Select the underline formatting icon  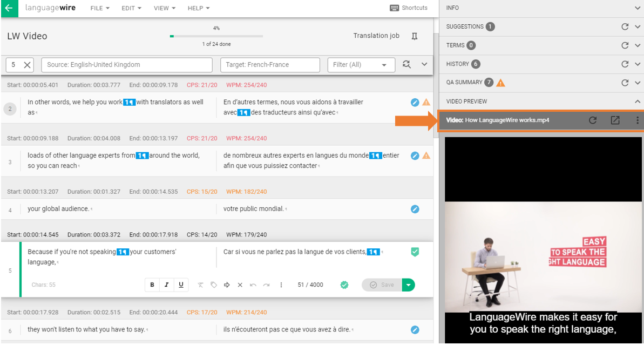coord(181,285)
